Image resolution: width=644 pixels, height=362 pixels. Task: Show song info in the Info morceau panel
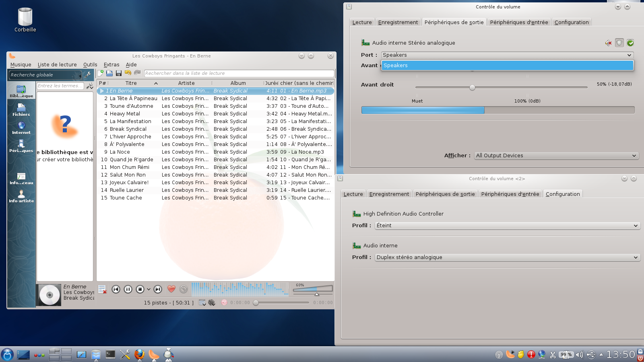click(x=21, y=178)
